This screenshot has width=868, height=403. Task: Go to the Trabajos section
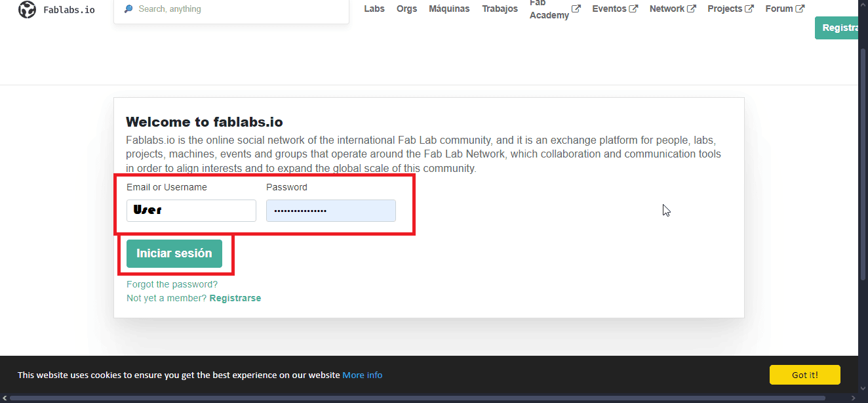(x=500, y=9)
